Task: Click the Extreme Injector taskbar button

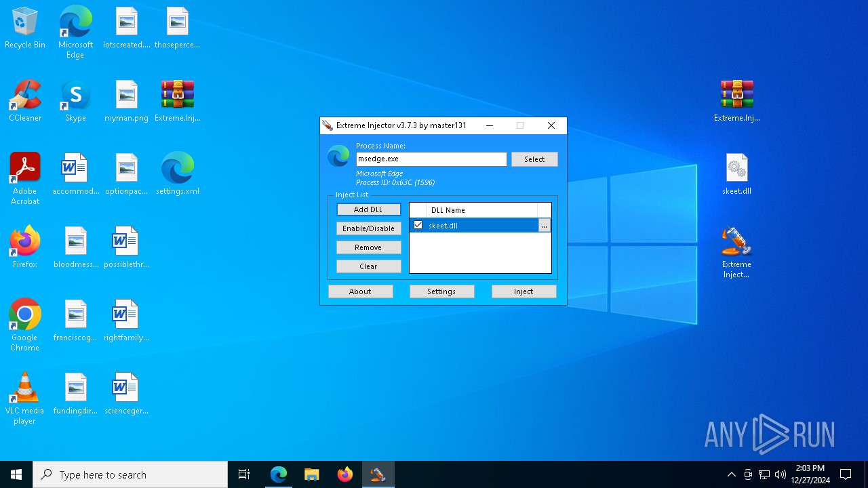Action: point(378,474)
